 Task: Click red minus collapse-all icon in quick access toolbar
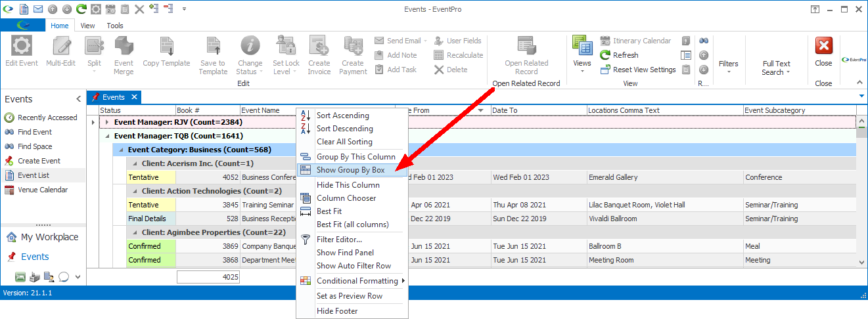click(x=168, y=9)
